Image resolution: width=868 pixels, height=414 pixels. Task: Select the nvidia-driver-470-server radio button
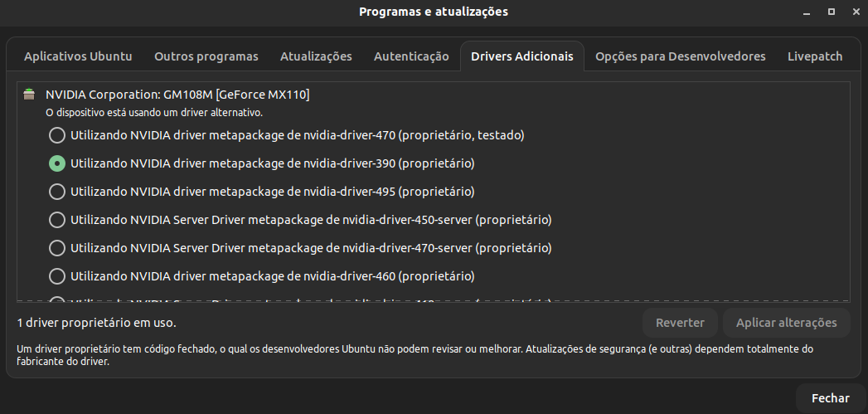tap(56, 248)
